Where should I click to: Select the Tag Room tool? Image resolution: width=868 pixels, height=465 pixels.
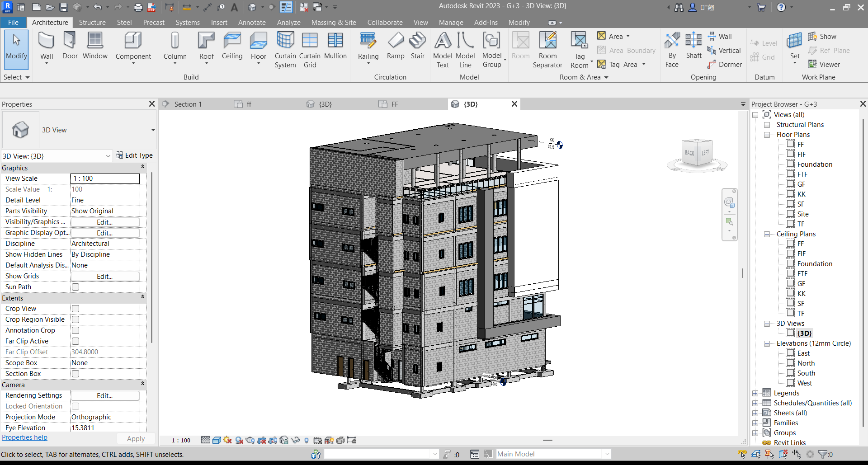pyautogui.click(x=580, y=50)
